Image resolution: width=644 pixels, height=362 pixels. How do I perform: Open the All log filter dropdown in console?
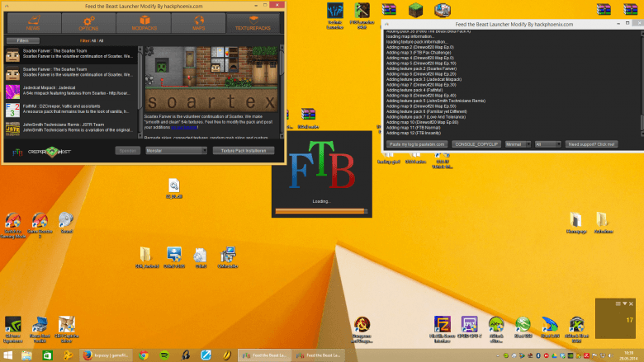[x=548, y=144]
